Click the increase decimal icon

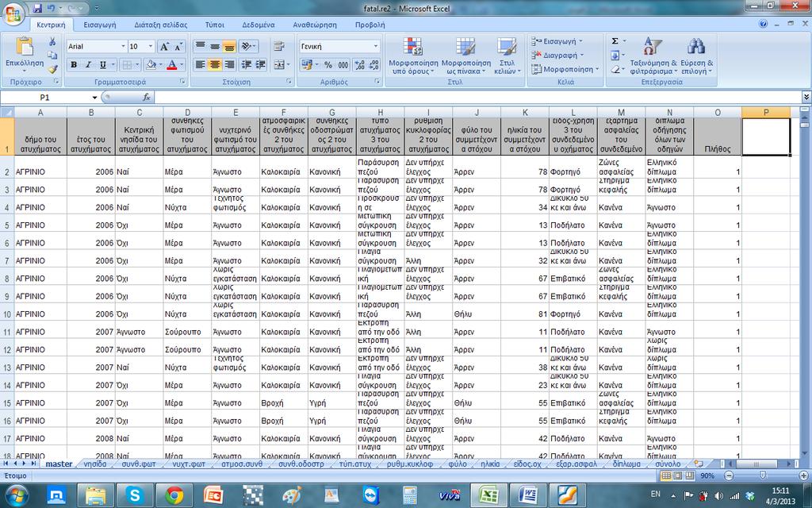tap(360, 65)
